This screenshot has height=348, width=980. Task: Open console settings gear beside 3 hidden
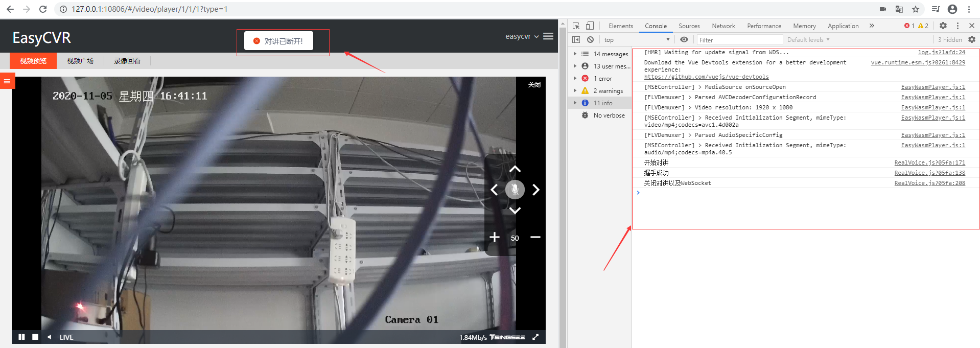coord(972,39)
